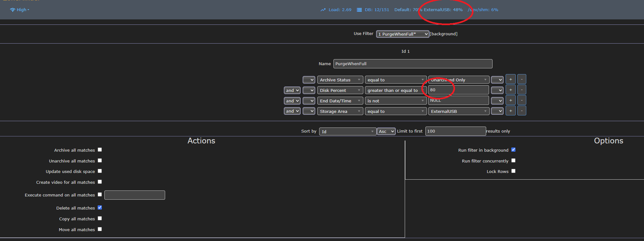Click the Limit to first 100 field
Image resolution: width=644 pixels, height=241 pixels.
[x=455, y=131]
